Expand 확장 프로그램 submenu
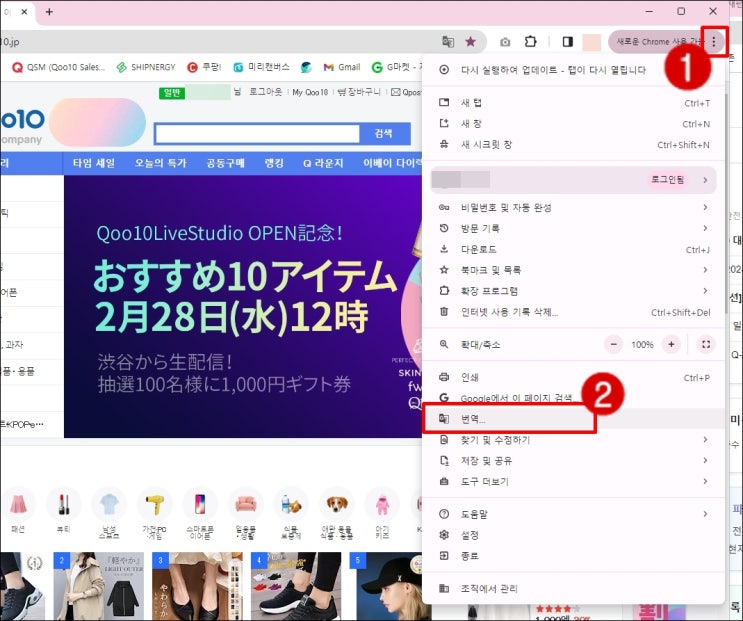Screen dimensions: 743x621 pos(573,291)
